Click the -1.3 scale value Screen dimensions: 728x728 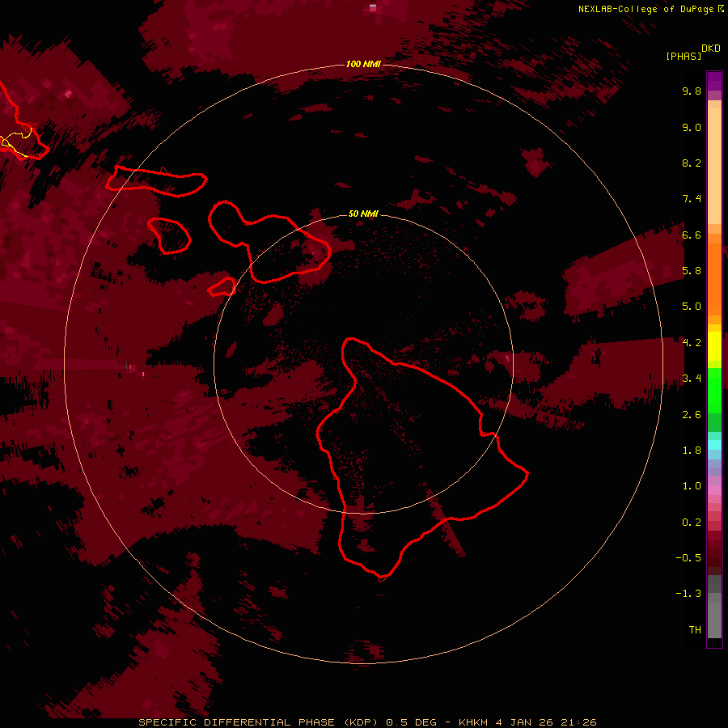click(x=688, y=594)
